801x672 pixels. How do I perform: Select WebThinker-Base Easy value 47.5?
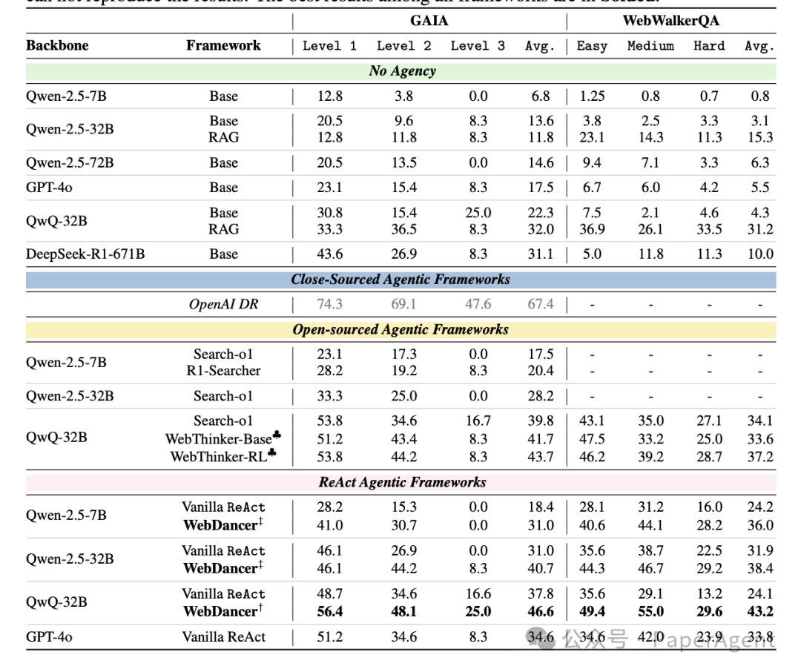592,439
